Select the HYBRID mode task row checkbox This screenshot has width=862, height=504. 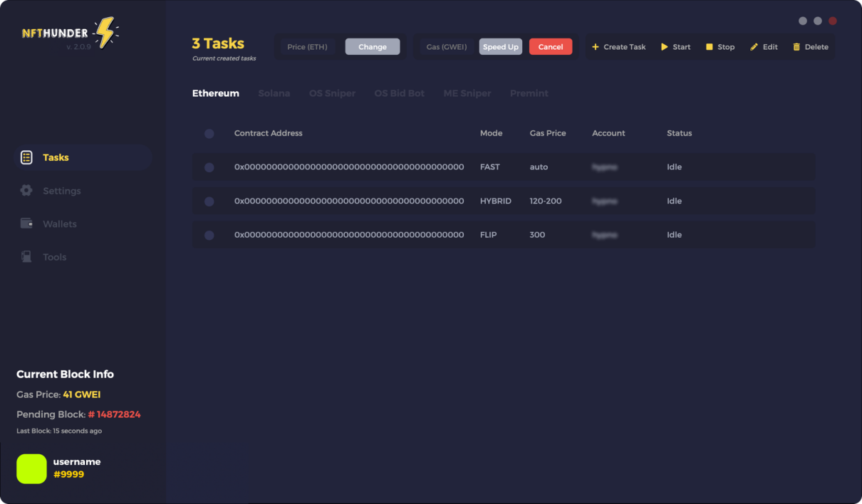pos(209,201)
